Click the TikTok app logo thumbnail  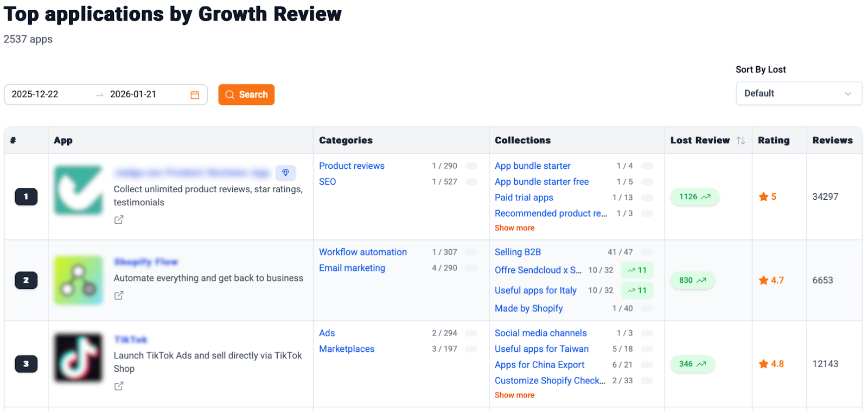pos(78,357)
